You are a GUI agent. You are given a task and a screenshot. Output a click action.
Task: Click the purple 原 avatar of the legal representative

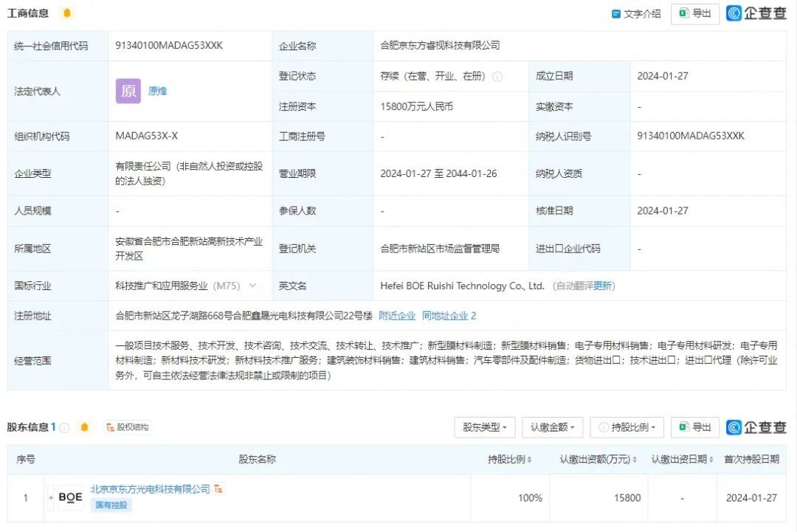128,91
